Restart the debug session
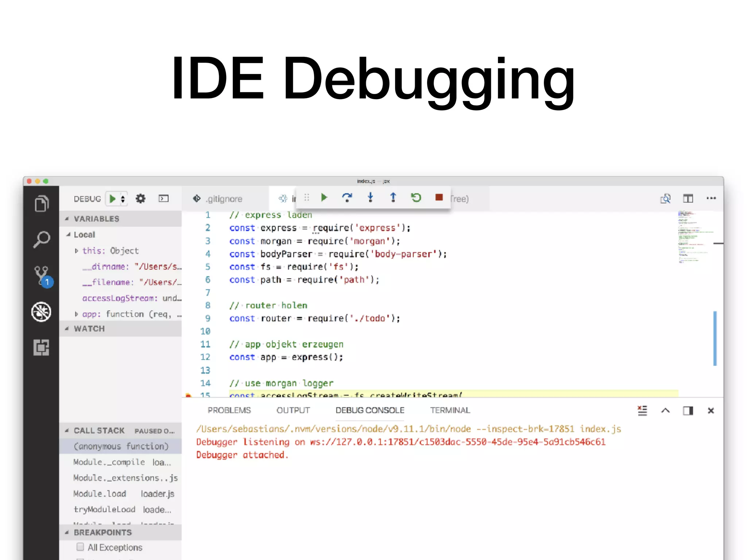Screen dimensions: 747x560 (x=416, y=198)
